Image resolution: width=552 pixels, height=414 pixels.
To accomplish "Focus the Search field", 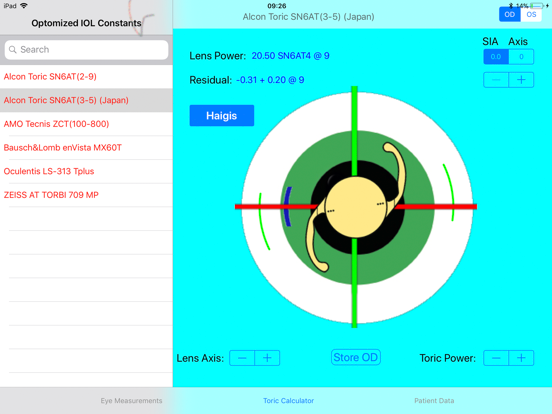I will (86, 50).
